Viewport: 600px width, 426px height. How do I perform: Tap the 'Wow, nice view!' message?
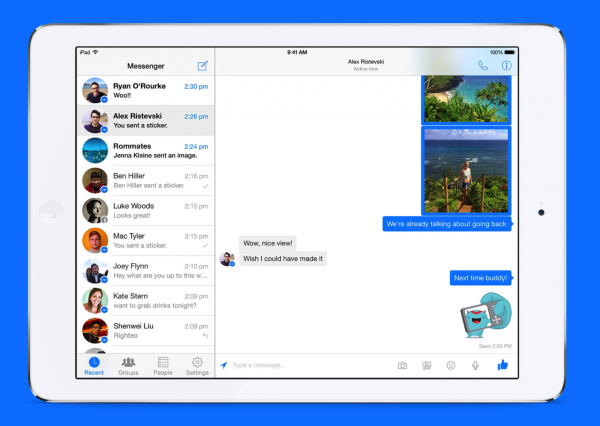(x=267, y=243)
